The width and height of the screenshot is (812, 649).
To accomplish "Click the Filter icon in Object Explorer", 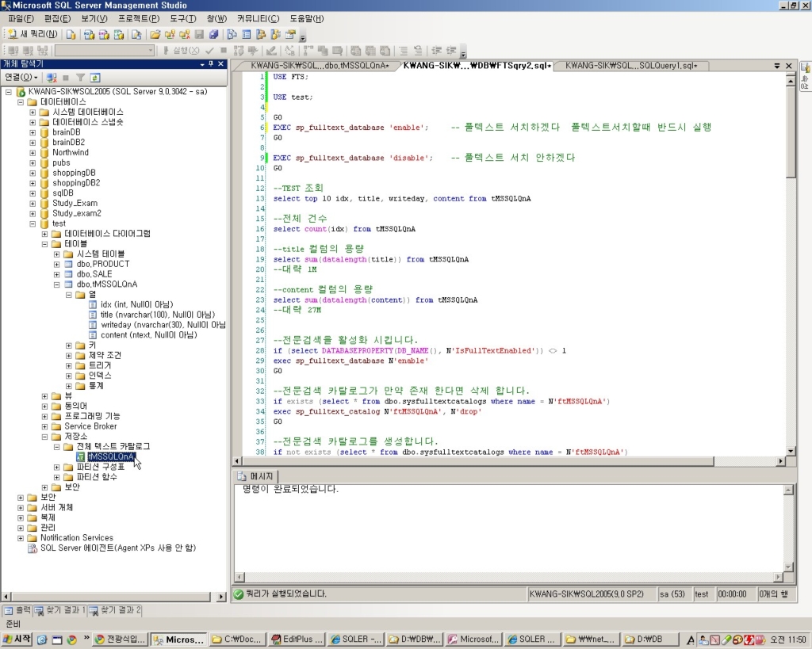I will tap(80, 78).
